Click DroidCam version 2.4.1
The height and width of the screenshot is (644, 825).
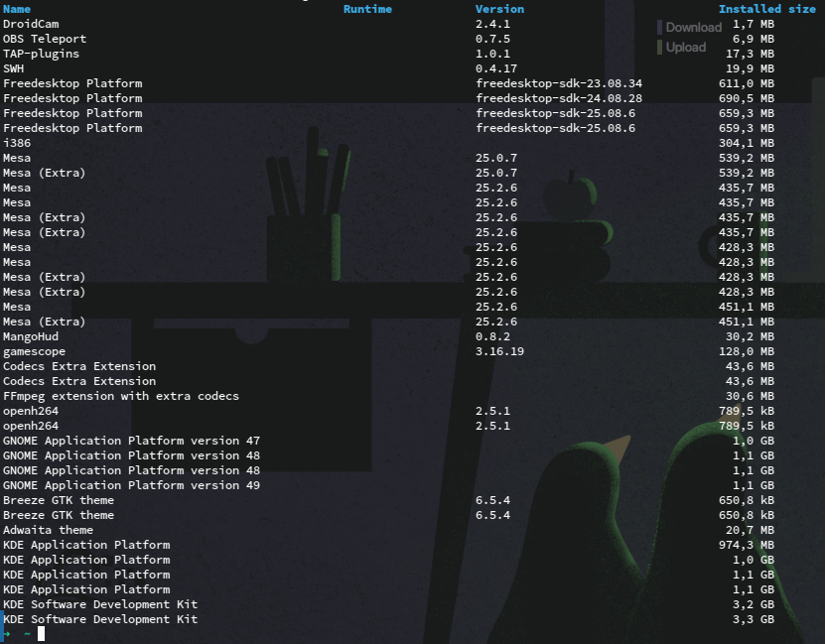tap(492, 24)
